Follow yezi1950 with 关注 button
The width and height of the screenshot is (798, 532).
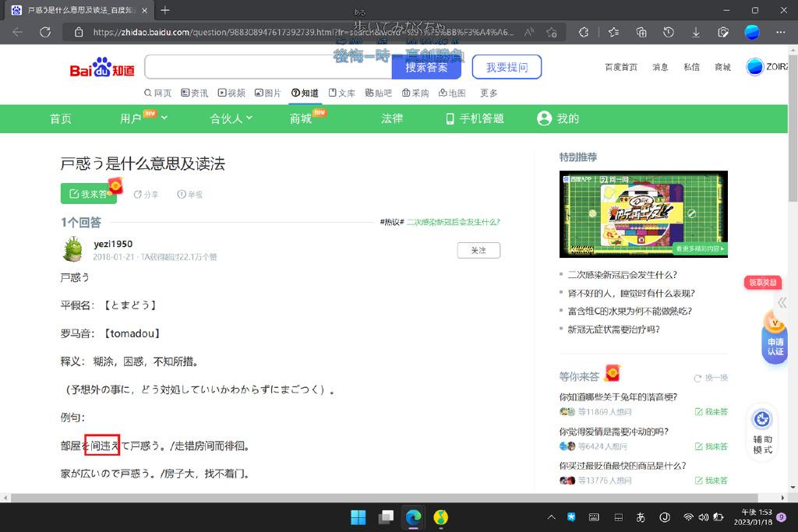pyautogui.click(x=478, y=250)
